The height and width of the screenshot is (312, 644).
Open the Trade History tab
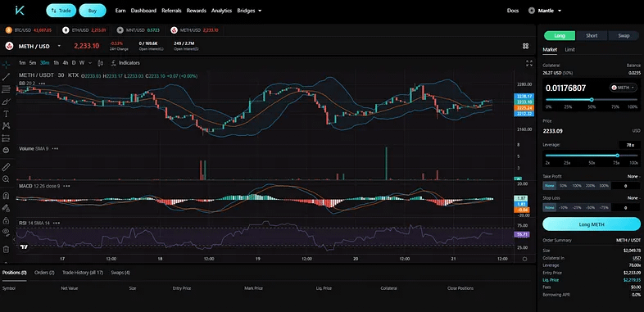83,272
